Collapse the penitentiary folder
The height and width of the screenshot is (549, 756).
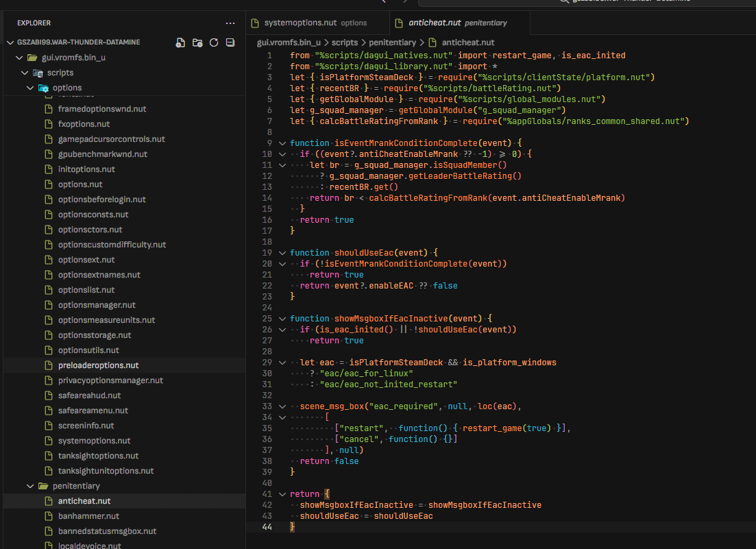[x=30, y=486]
